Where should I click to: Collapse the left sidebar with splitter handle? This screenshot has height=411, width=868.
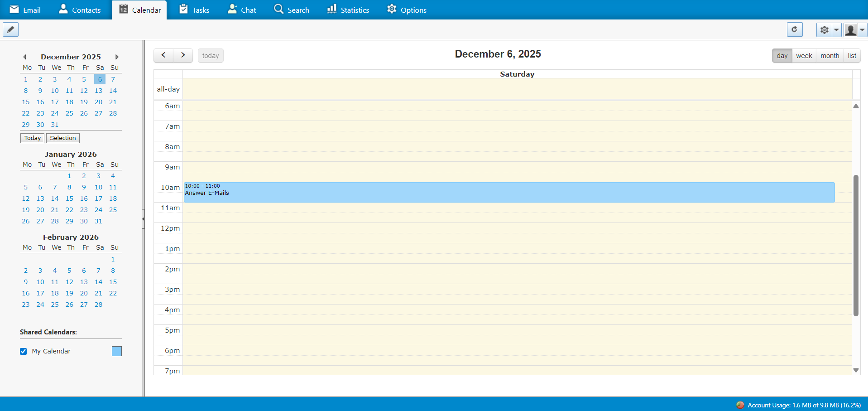pos(143,219)
